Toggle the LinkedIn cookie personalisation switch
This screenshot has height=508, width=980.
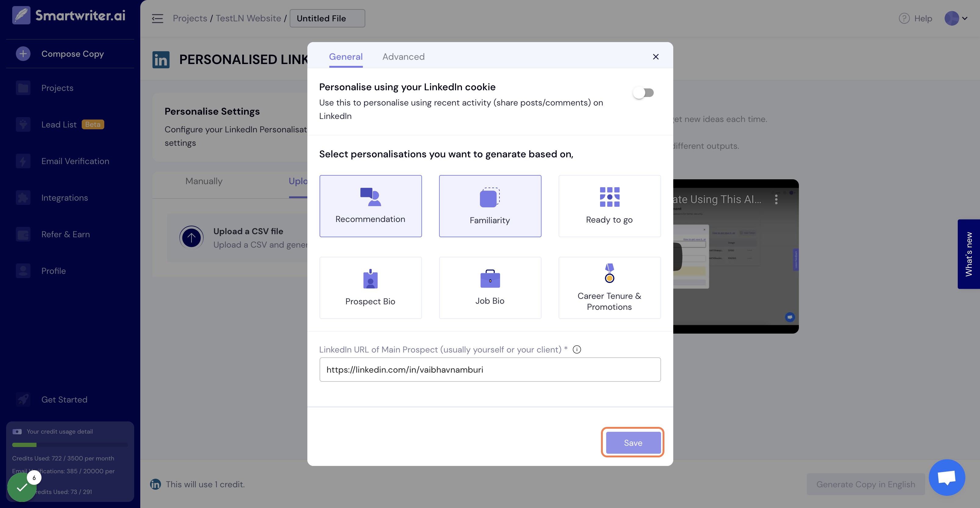pos(643,93)
